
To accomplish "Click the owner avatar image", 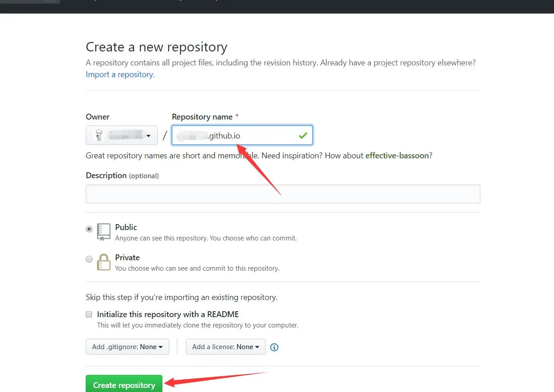I will (x=99, y=135).
